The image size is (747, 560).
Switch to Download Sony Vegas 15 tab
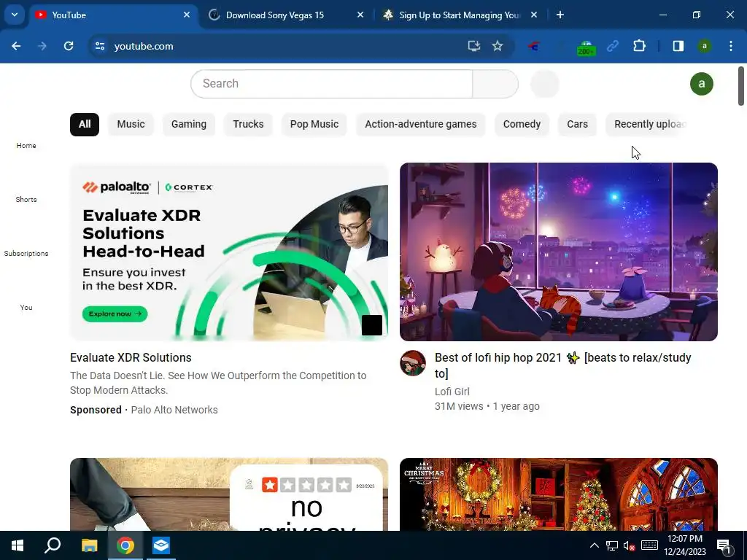pos(286,15)
